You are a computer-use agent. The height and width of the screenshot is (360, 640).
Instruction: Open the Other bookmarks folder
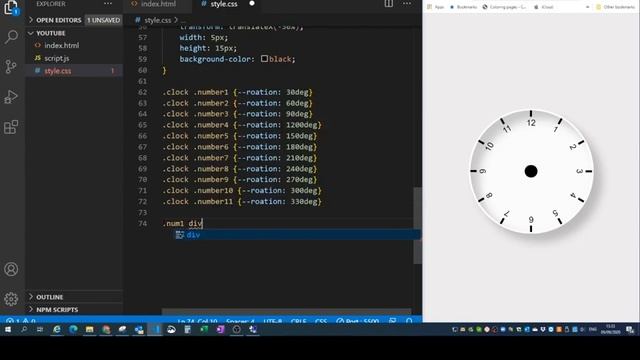[x=616, y=7]
